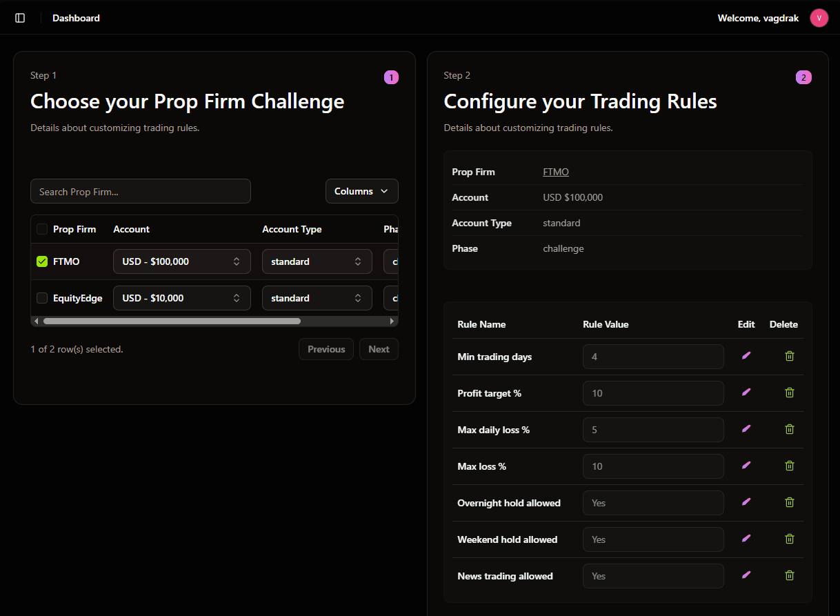
Task: Click the table scrollbar right arrow
Action: pos(392,321)
